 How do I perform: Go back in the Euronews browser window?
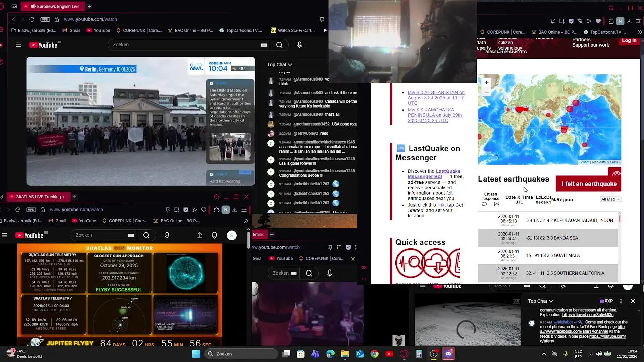tap(14, 19)
